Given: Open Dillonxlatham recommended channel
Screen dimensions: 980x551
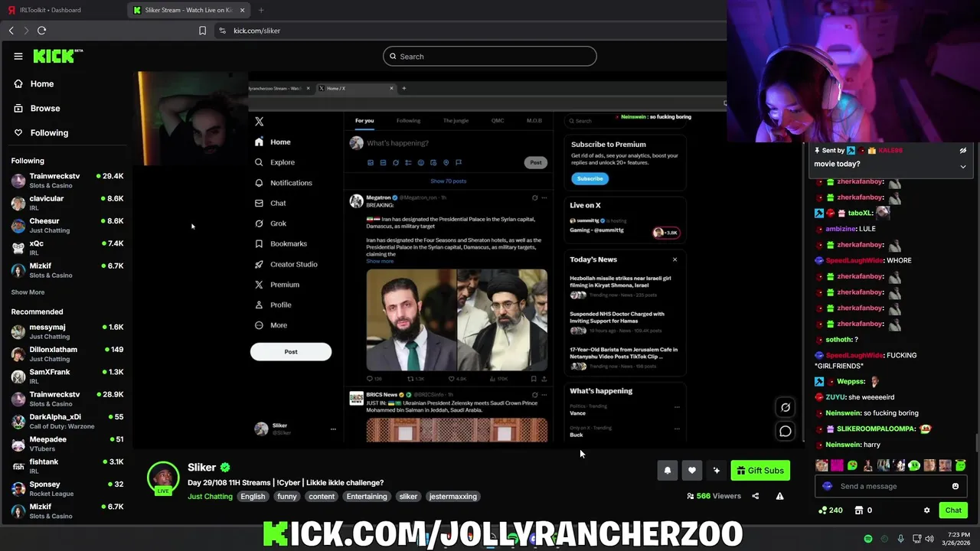Looking at the screenshot, I should pos(67,354).
